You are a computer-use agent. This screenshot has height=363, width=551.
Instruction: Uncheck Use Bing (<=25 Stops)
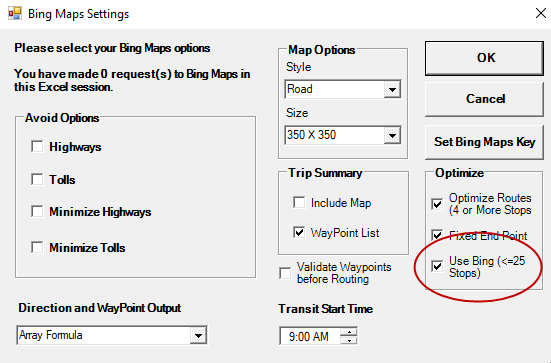click(437, 266)
